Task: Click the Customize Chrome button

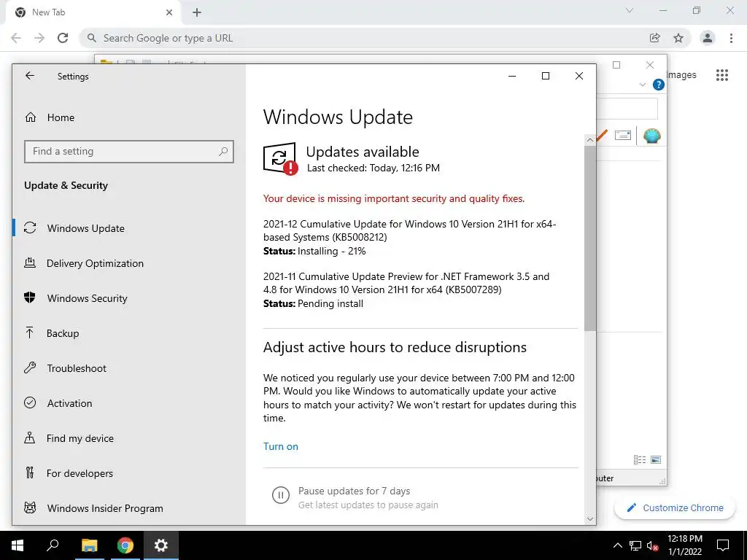Action: (675, 507)
